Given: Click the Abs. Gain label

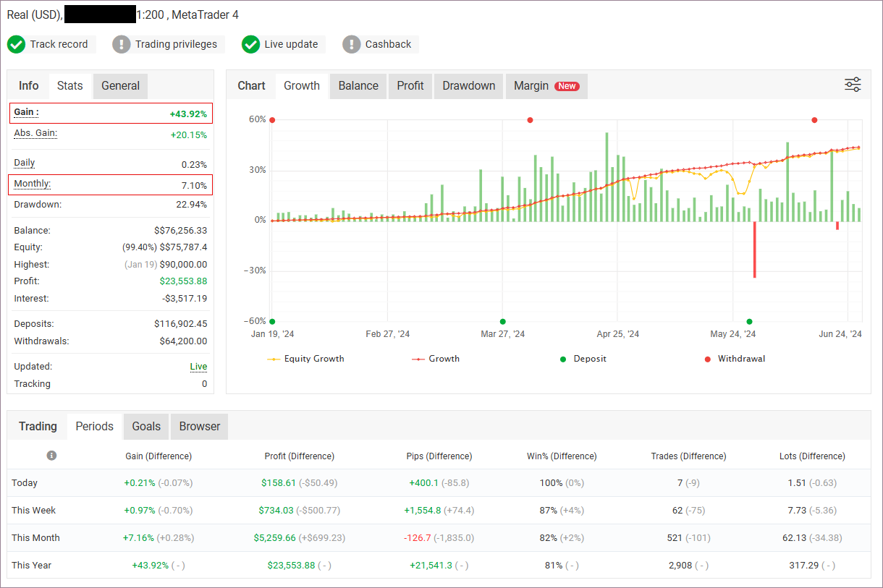Looking at the screenshot, I should (x=35, y=133).
